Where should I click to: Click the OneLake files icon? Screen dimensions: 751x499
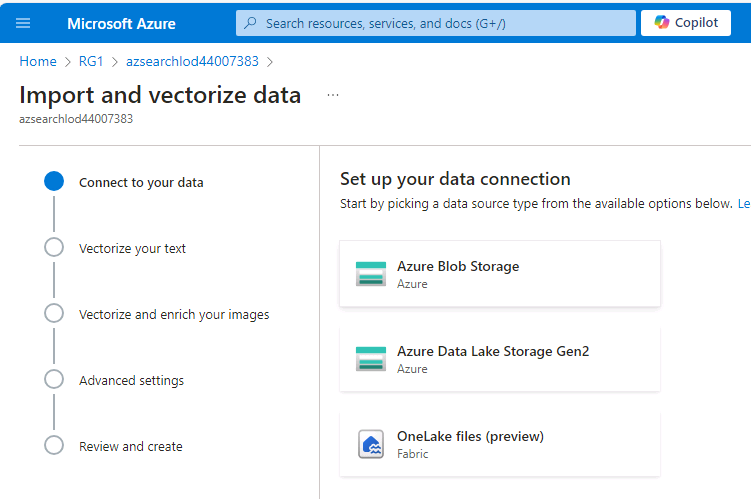tap(371, 444)
